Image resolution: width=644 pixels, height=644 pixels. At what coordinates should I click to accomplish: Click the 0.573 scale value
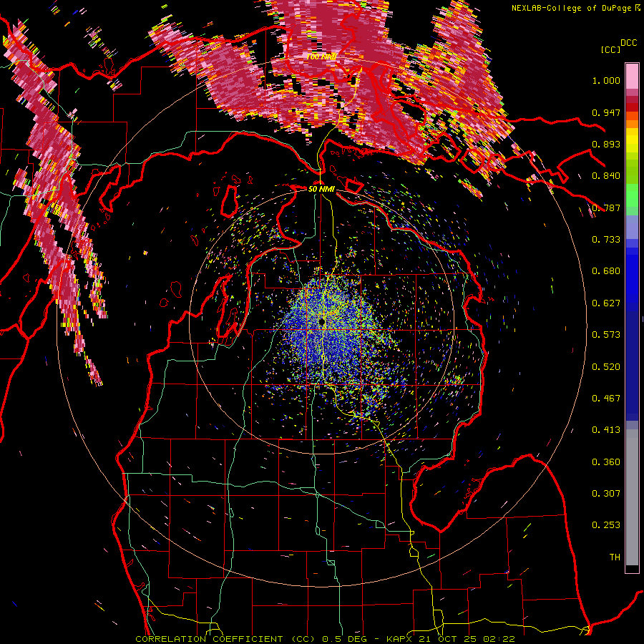606,335
